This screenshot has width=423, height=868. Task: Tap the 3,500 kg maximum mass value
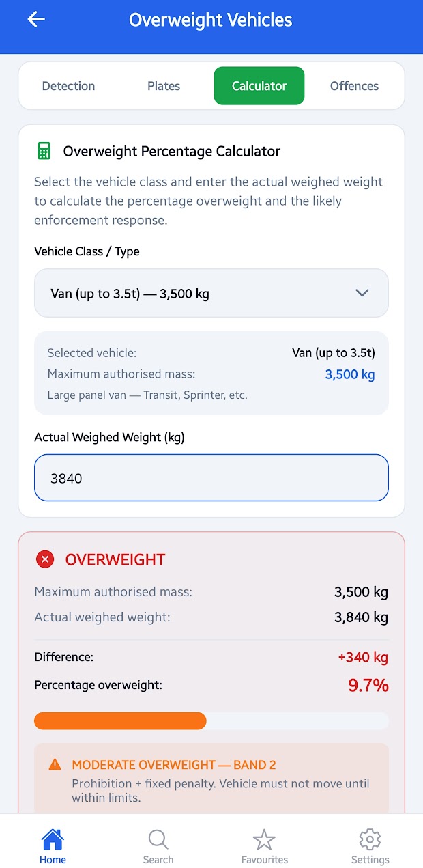pyautogui.click(x=349, y=374)
